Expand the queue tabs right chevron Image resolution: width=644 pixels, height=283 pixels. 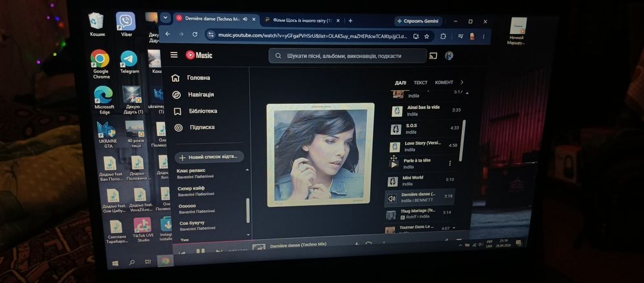click(462, 83)
